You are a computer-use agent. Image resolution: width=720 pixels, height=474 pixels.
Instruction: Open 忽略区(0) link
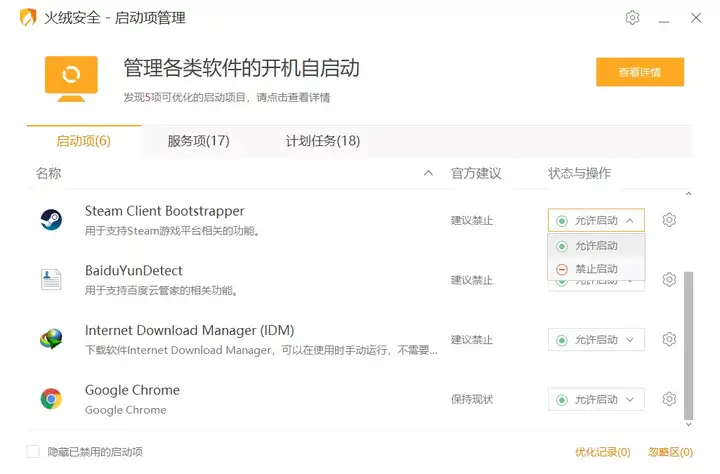(x=670, y=452)
